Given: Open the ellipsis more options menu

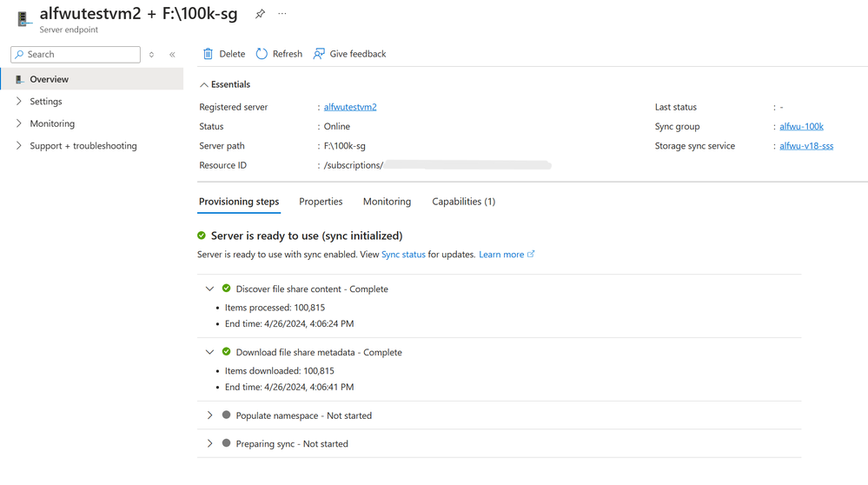Looking at the screenshot, I should point(282,13).
